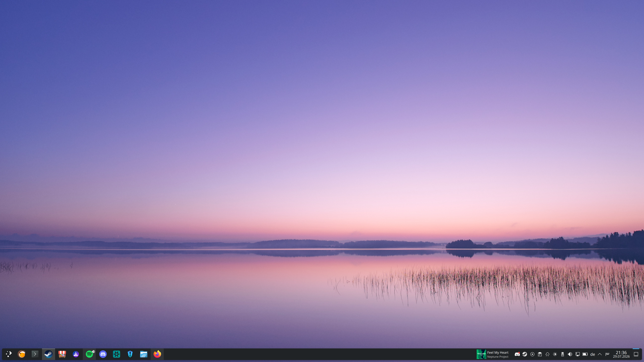Open the app store with striped awning

point(62,354)
